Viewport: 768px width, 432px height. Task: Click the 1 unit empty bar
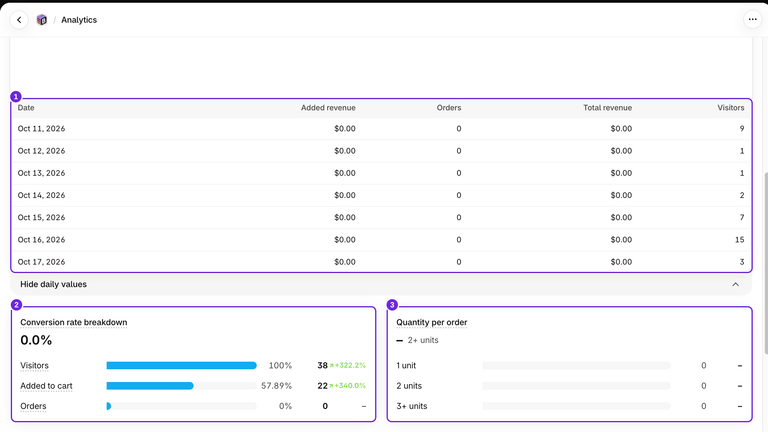click(576, 365)
